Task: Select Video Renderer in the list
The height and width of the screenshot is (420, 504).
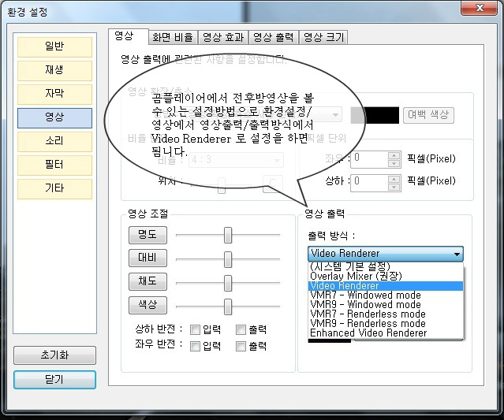Action: point(386,286)
